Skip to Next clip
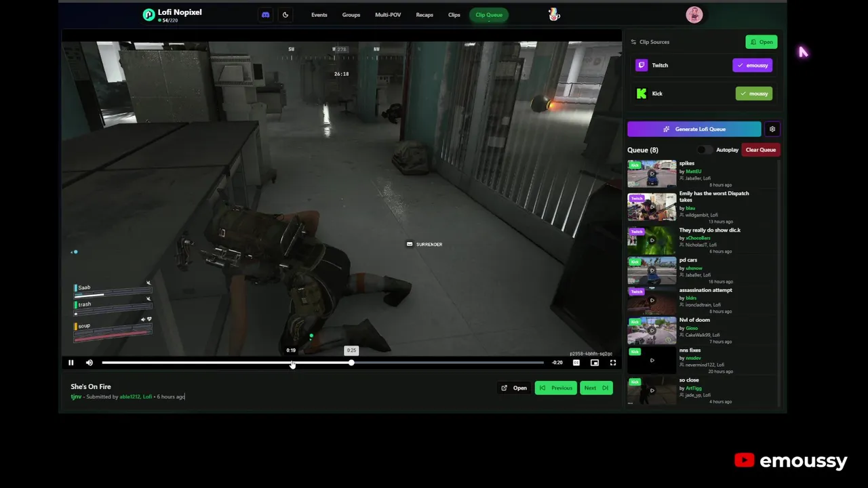 (x=596, y=388)
